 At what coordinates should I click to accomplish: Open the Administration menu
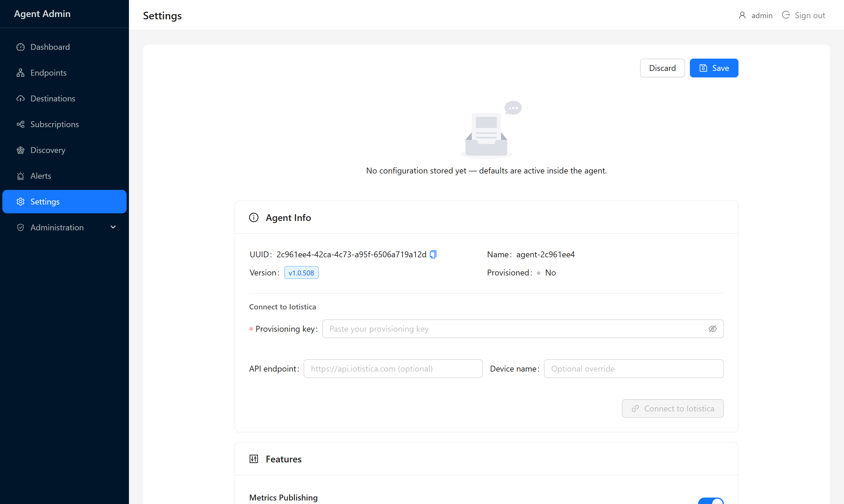coord(64,228)
